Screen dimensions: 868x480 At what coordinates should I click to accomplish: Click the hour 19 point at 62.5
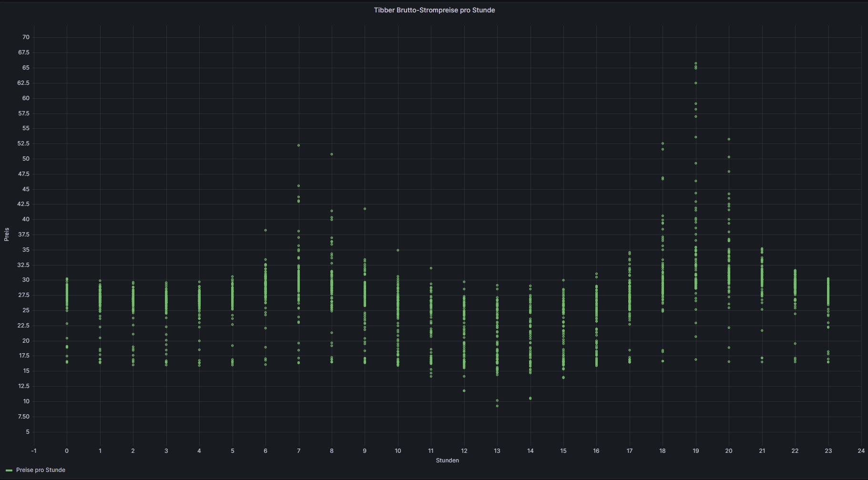coord(696,83)
